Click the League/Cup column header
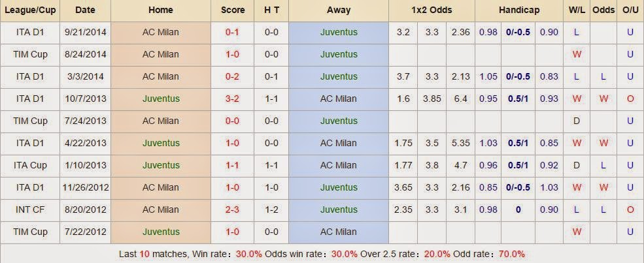 coord(29,10)
